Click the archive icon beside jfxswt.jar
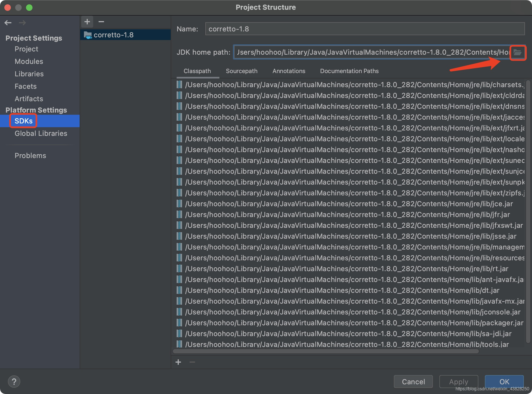This screenshot has height=394, width=532. (179, 225)
